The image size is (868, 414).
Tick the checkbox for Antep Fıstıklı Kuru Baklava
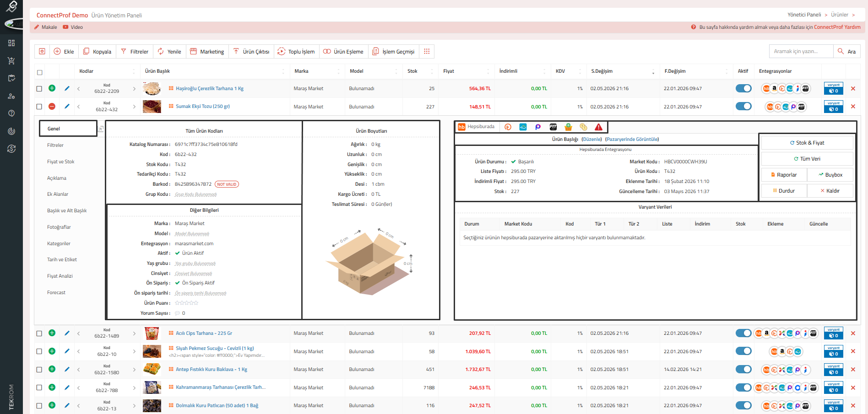(39, 370)
